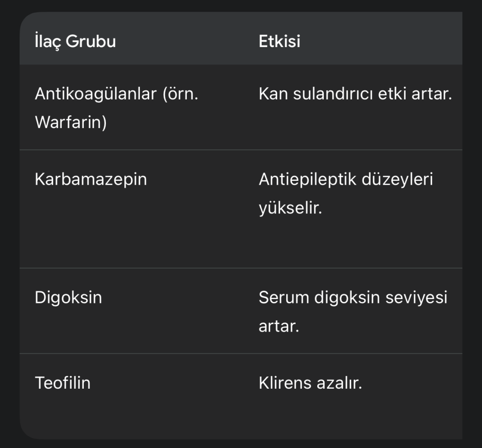Click the word Warfarin in the table
This screenshot has width=482, height=448.
(x=69, y=122)
